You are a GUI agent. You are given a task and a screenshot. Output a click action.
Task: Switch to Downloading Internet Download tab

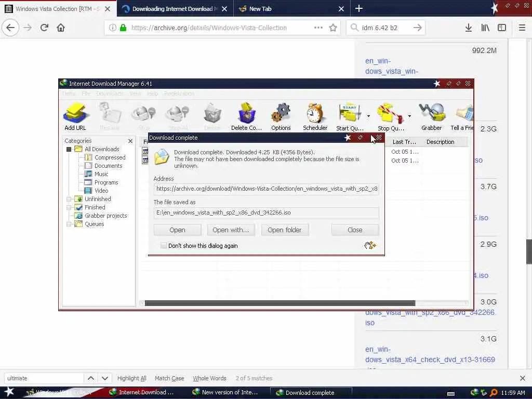[175, 8]
